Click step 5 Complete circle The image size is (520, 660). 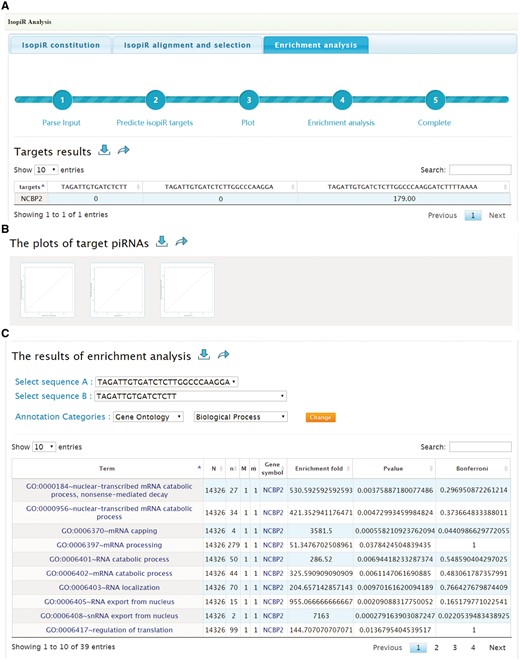tap(435, 100)
